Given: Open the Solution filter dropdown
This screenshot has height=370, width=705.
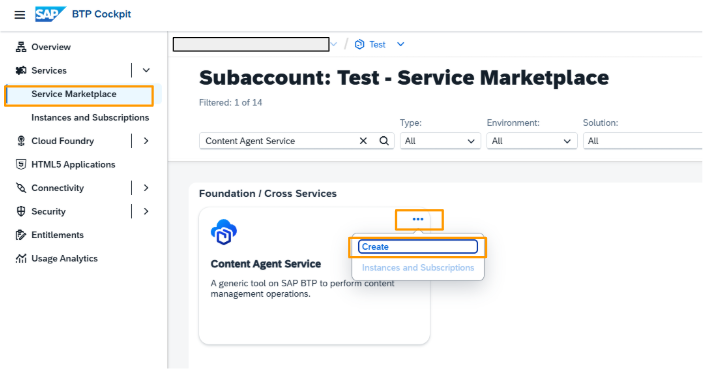Looking at the screenshot, I should pyautogui.click(x=643, y=141).
